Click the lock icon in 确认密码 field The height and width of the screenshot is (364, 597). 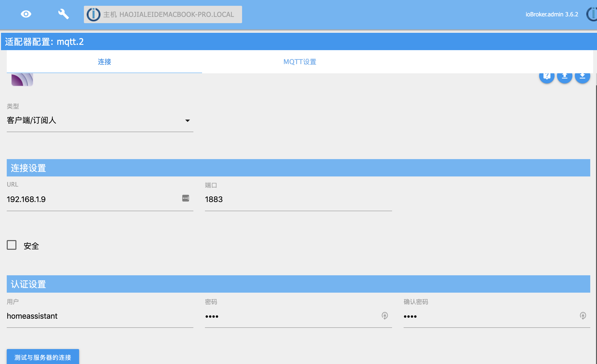583,316
